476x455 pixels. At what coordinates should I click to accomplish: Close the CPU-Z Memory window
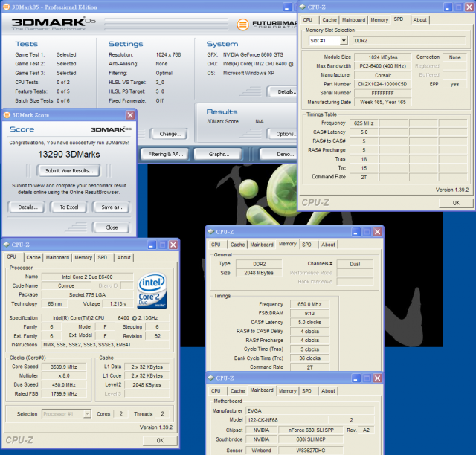[377, 232]
